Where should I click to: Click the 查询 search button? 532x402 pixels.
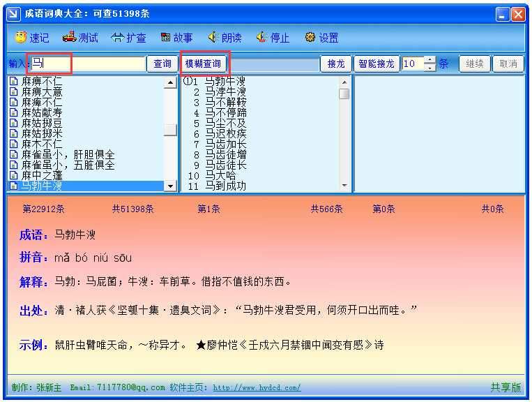(162, 64)
